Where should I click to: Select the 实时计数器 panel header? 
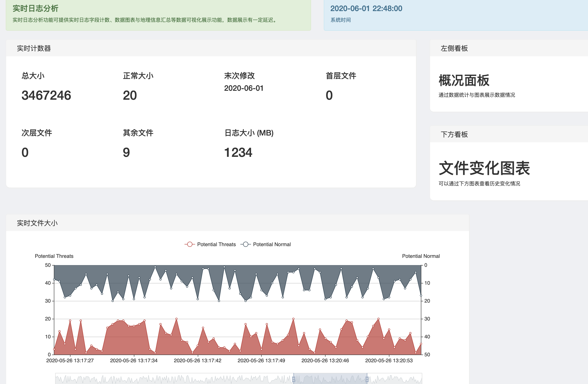tap(34, 48)
